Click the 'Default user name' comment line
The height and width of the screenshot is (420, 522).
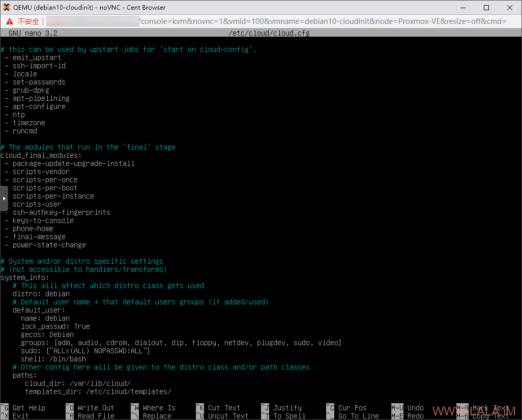click(x=140, y=302)
